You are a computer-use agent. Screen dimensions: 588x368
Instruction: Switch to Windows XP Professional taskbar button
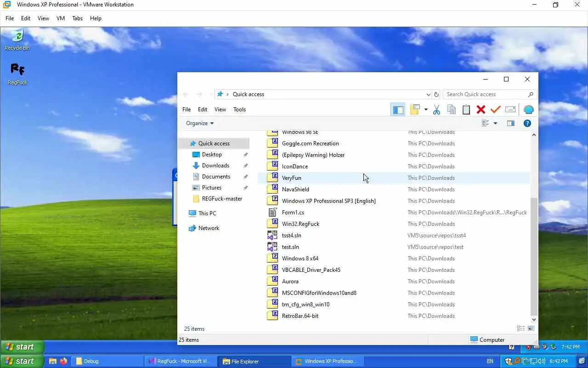[x=327, y=361]
